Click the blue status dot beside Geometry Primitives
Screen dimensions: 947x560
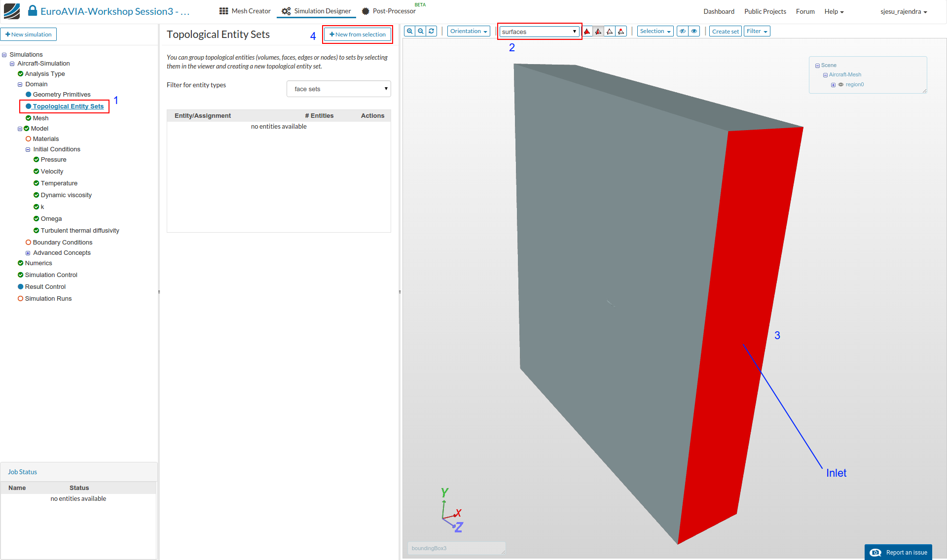(28, 95)
